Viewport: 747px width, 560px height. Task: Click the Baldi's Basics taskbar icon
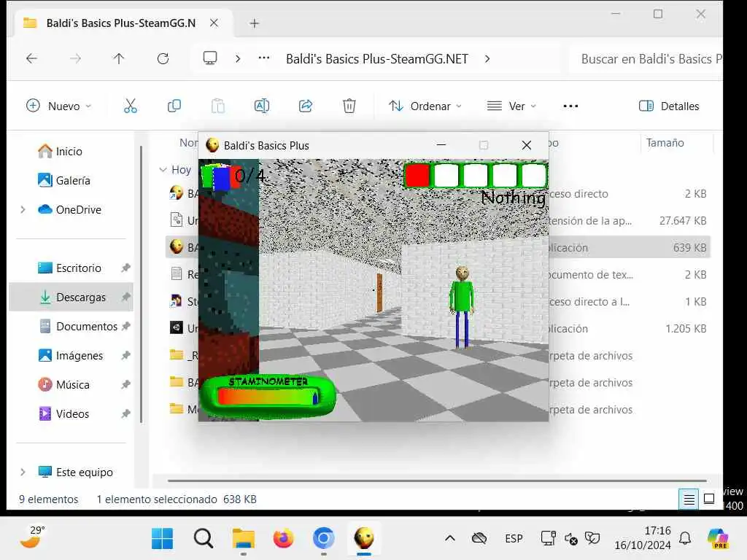(x=364, y=539)
